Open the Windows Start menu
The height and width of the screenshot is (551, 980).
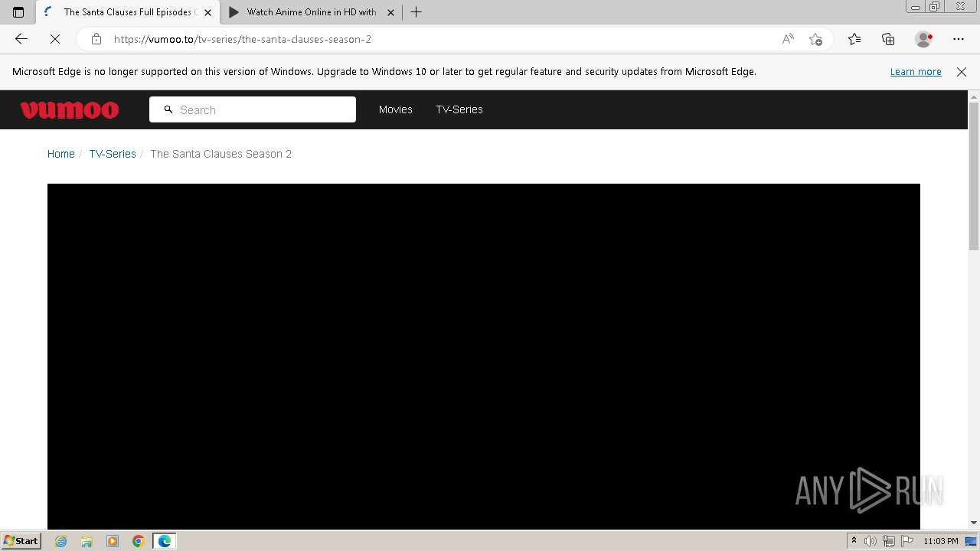click(21, 541)
